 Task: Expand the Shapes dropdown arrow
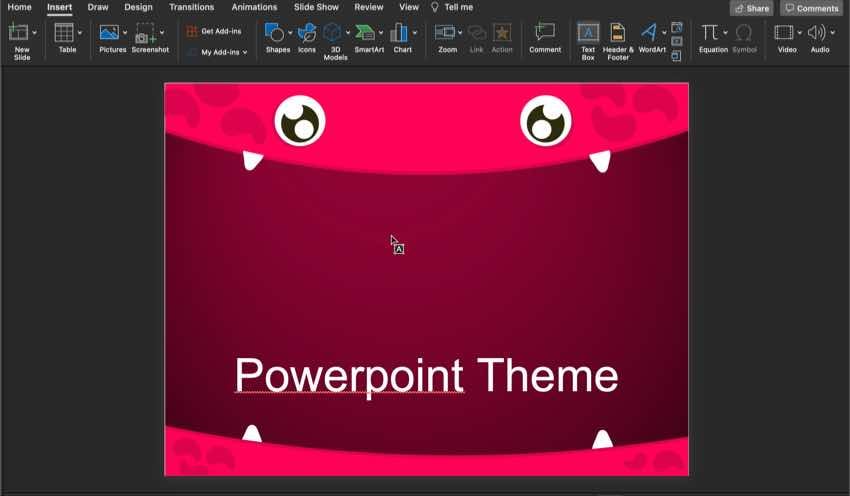pos(291,33)
